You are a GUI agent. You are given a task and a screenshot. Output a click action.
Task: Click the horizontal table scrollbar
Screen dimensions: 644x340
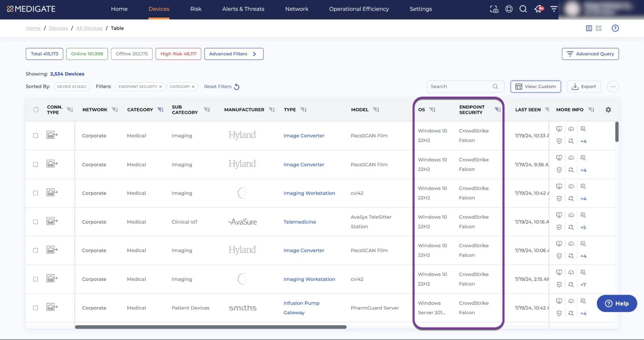[x=211, y=327]
